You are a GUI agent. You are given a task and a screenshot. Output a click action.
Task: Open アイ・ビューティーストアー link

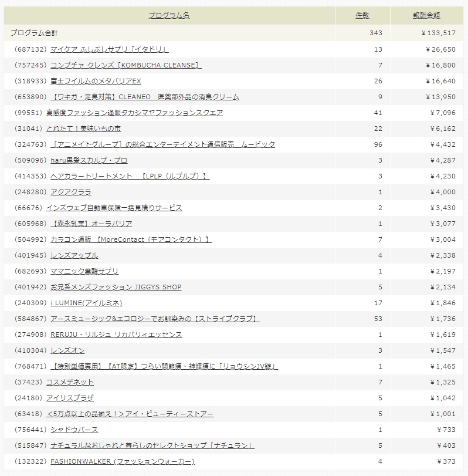130,414
